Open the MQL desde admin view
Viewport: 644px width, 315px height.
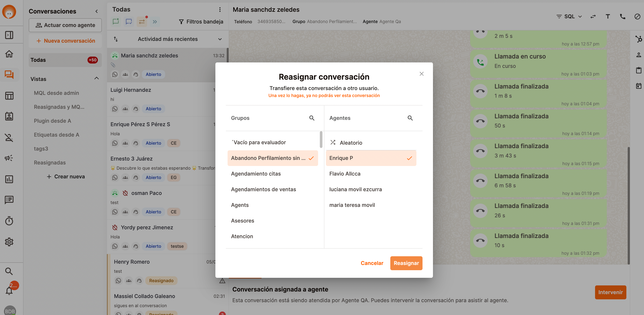[x=56, y=93]
